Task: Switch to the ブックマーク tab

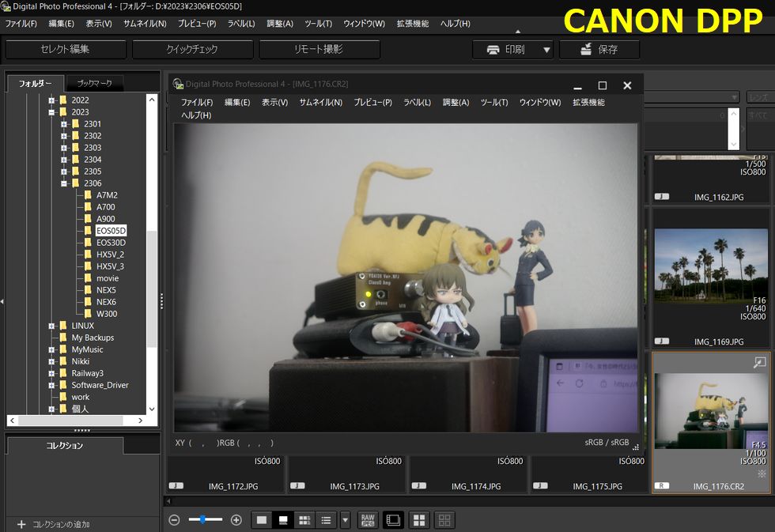Action: point(94,83)
